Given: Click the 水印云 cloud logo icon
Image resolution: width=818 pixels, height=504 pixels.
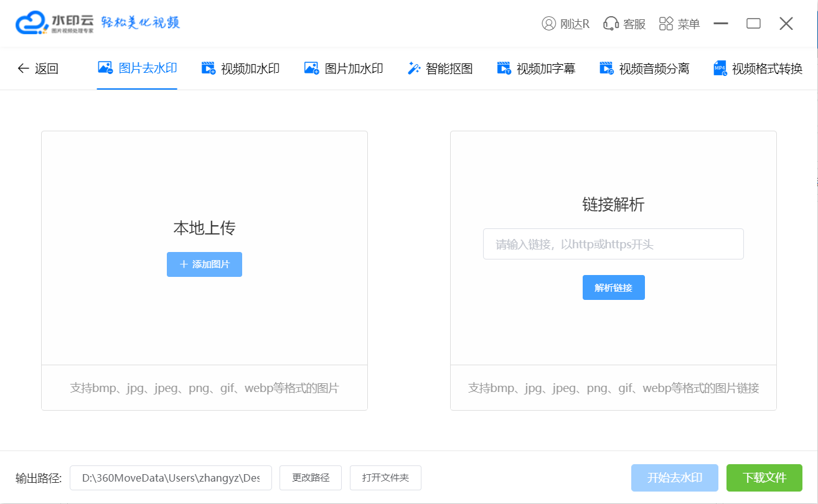Looking at the screenshot, I should tap(31, 23).
